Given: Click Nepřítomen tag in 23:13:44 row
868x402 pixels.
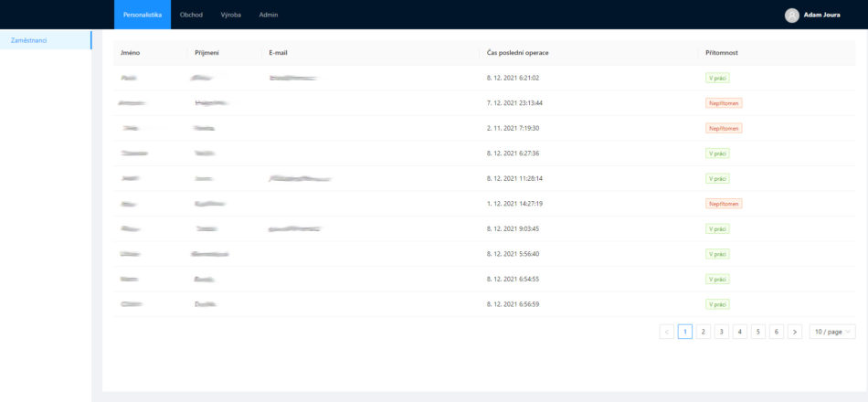Looking at the screenshot, I should [x=724, y=103].
